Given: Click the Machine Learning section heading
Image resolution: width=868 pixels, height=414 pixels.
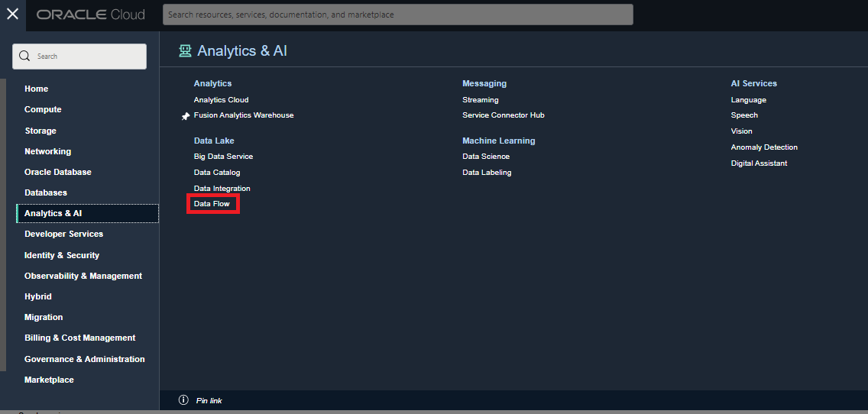Looking at the screenshot, I should coord(499,141).
